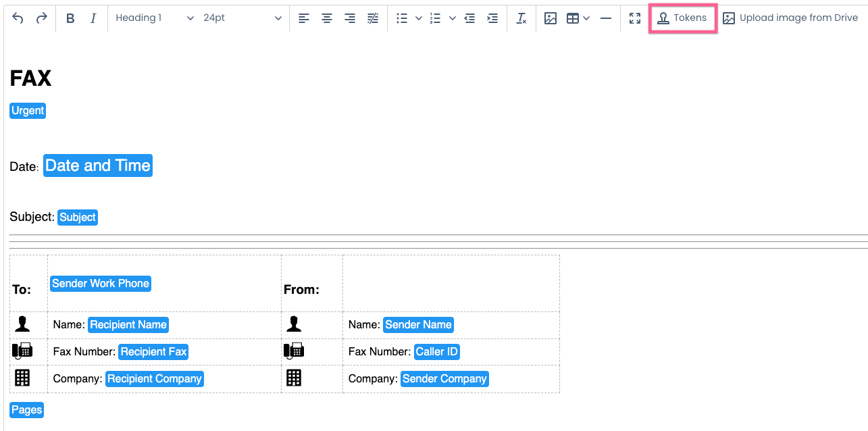Open the Tokens menu
Viewport: 868px width, 431px height.
(682, 18)
